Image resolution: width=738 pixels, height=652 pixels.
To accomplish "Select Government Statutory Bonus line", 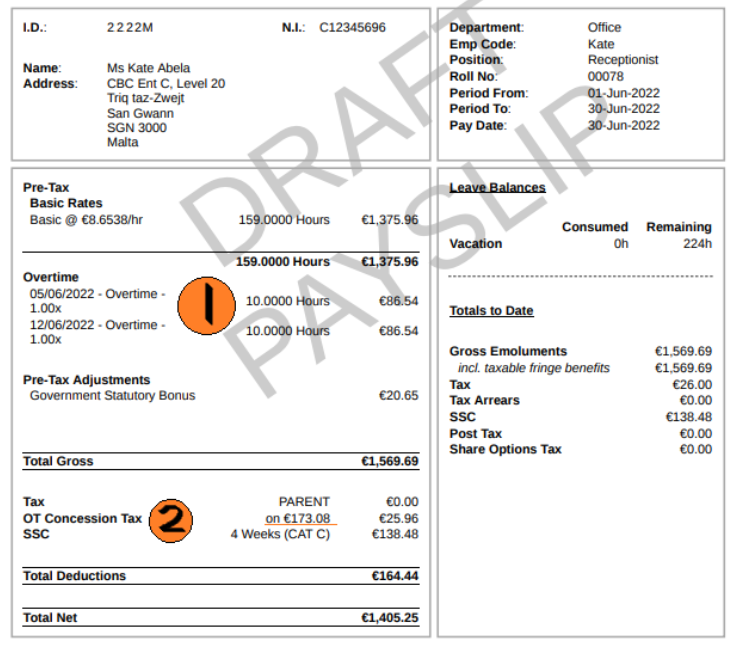I will tap(112, 395).
